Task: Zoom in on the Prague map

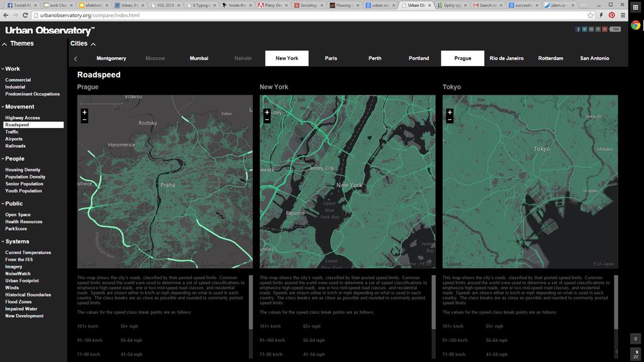Action: click(85, 112)
